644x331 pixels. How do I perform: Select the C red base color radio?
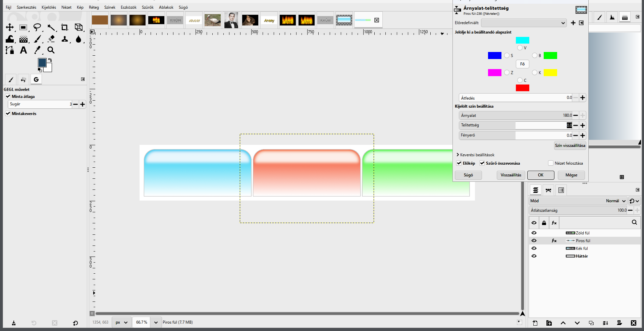tap(520, 80)
